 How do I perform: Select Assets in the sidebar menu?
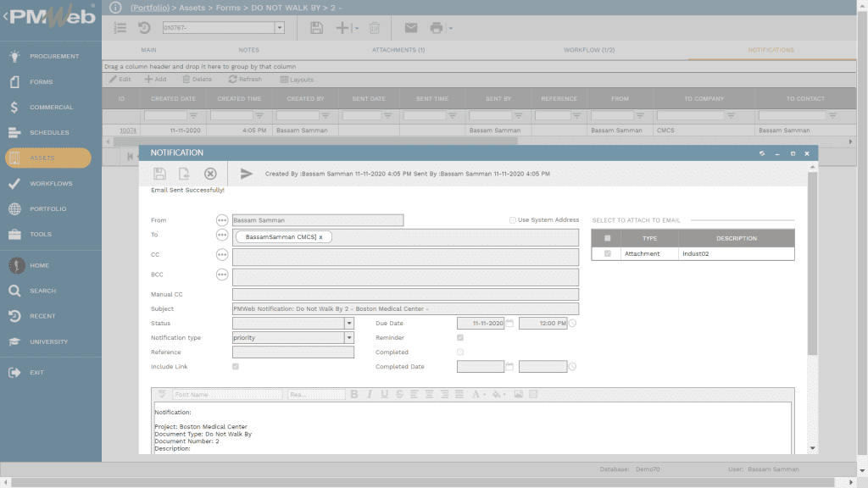48,158
